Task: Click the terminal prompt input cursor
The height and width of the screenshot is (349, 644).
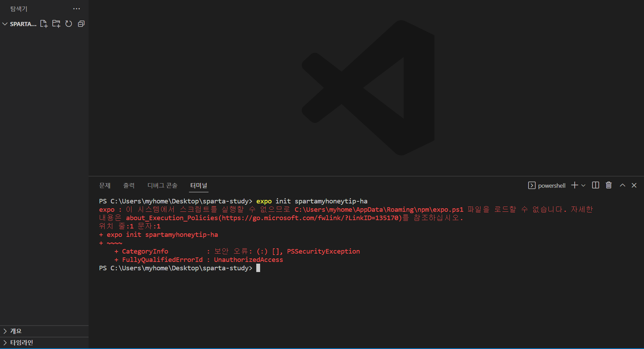Action: (x=258, y=268)
